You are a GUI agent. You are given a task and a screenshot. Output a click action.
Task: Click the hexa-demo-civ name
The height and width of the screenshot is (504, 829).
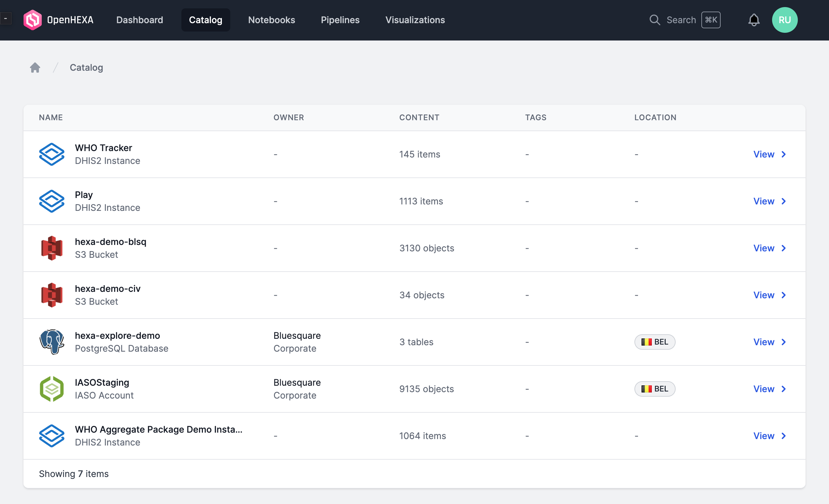point(108,289)
